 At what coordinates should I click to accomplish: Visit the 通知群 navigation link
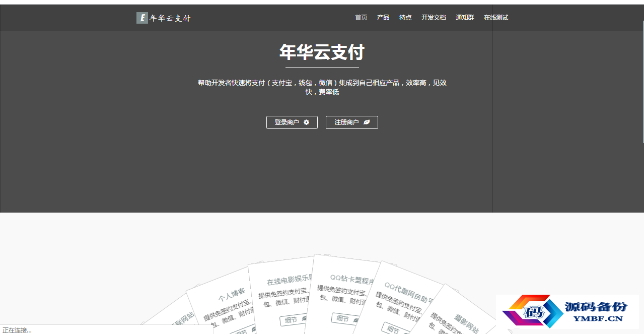click(x=465, y=18)
